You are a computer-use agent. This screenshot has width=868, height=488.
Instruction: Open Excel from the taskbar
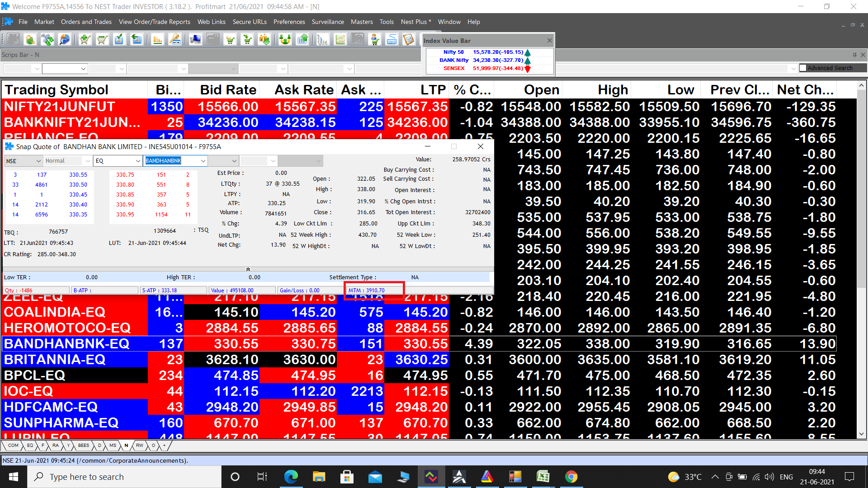tap(543, 477)
